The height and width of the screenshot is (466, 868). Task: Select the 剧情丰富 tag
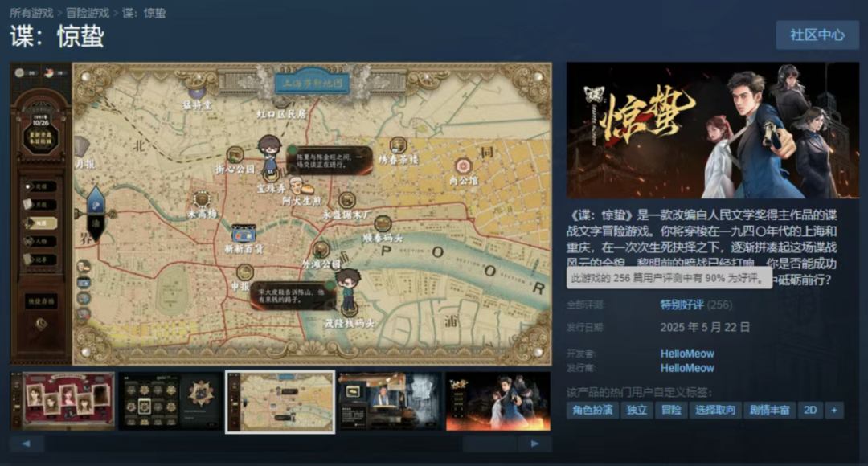tap(769, 410)
